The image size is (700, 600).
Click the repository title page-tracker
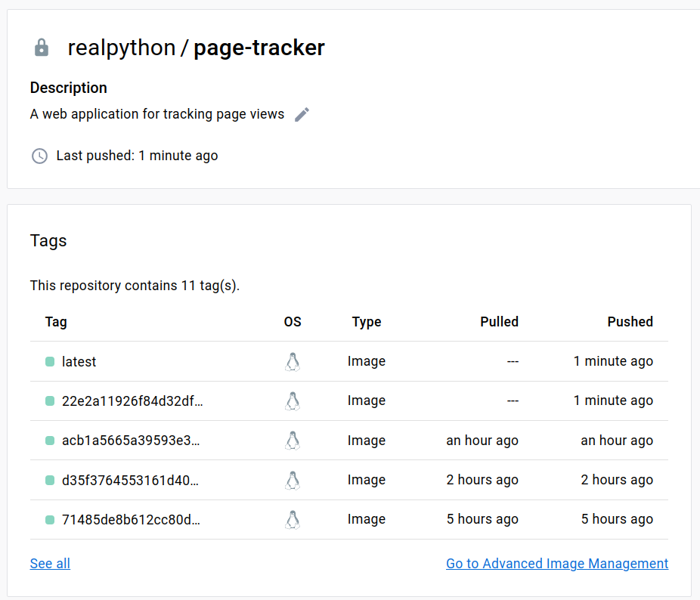258,47
